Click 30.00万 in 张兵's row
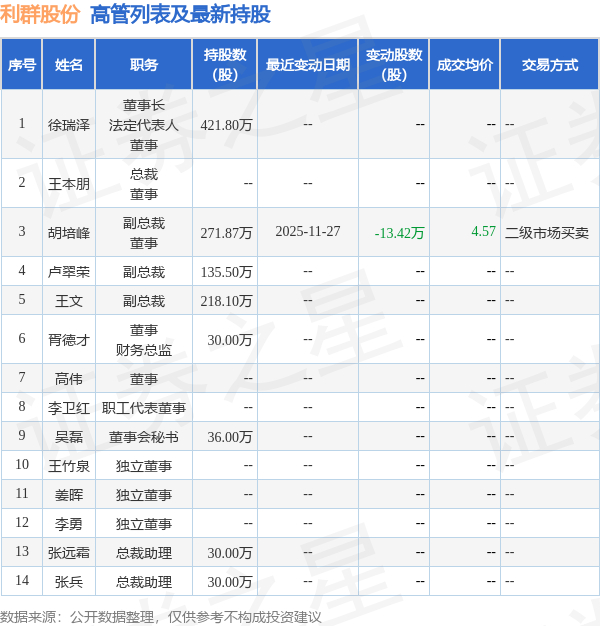600x626 pixels. coord(230,582)
